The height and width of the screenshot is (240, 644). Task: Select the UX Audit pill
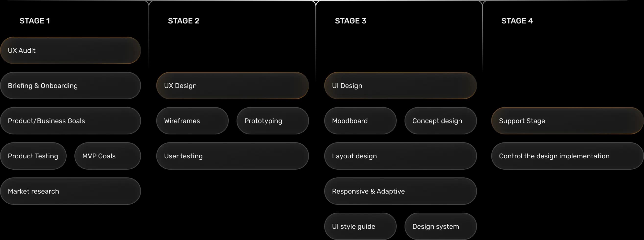(x=71, y=50)
